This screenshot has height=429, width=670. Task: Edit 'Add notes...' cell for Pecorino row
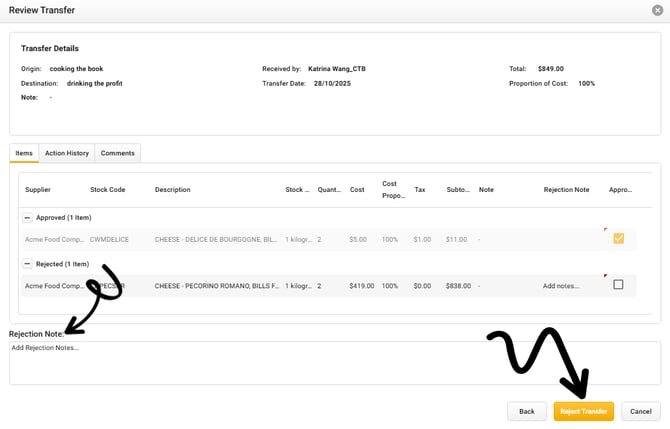561,286
